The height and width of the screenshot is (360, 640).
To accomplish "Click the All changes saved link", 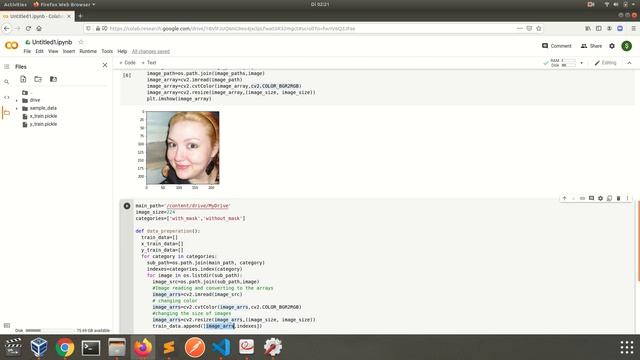I will (x=151, y=52).
